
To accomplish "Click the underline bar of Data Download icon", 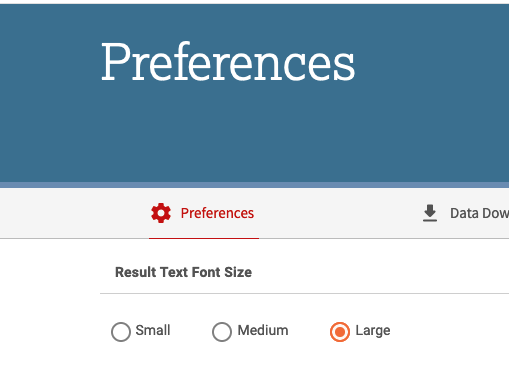I will click(x=430, y=220).
